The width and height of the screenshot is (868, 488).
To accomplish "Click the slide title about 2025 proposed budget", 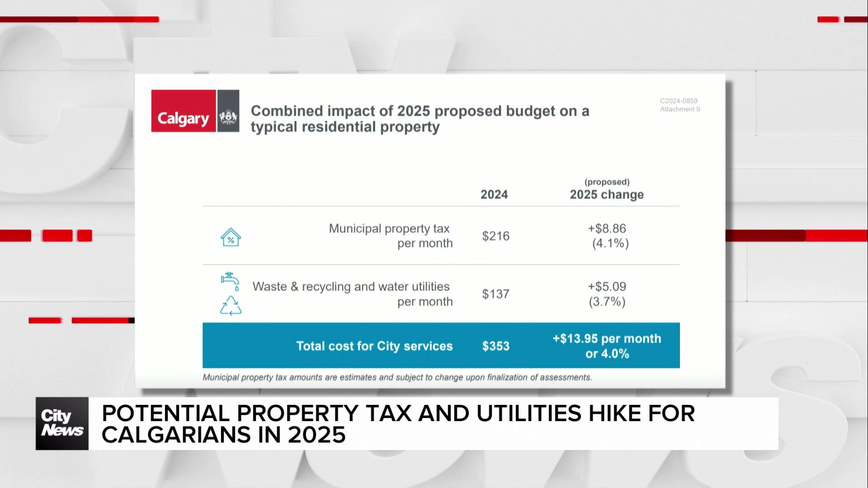I will 420,119.
